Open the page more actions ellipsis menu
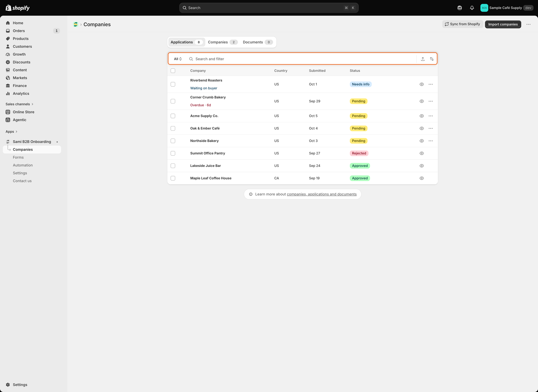538x392 pixels. point(528,24)
